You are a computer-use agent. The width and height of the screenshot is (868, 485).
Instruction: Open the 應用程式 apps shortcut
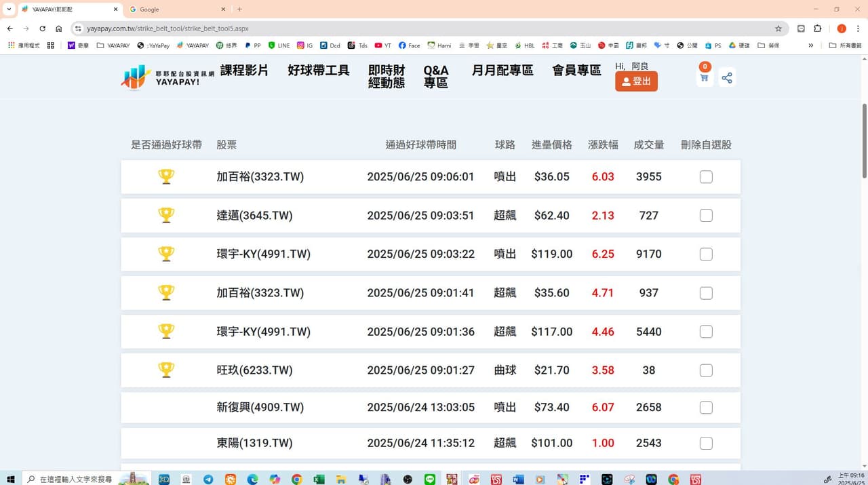[x=24, y=45]
